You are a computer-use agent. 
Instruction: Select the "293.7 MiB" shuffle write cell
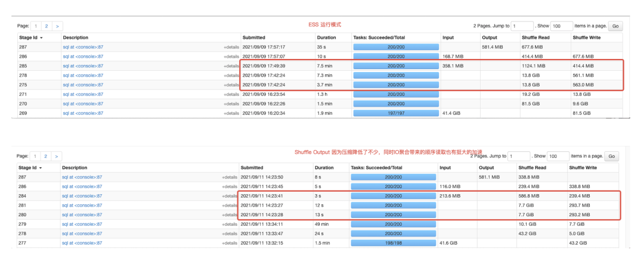point(580,205)
